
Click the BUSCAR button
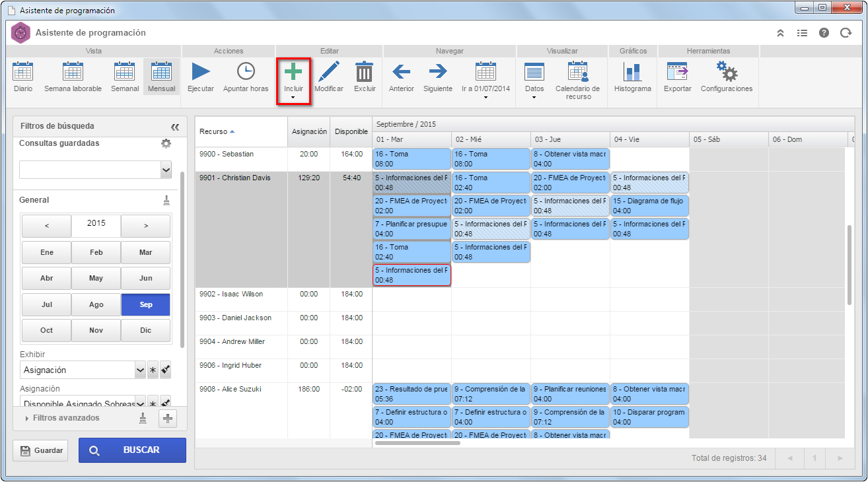(132, 450)
